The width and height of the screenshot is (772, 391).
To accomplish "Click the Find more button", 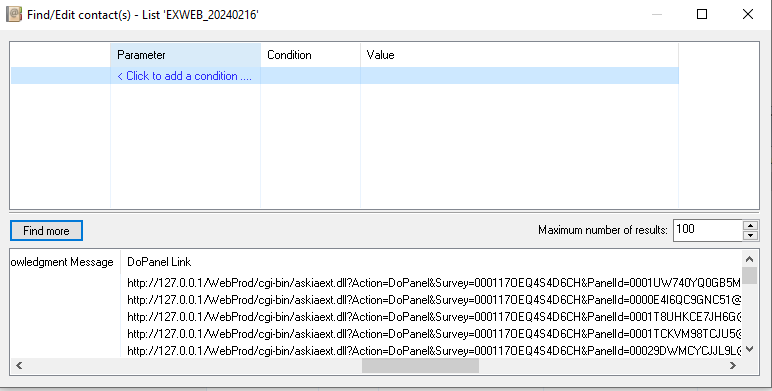I will [46, 230].
